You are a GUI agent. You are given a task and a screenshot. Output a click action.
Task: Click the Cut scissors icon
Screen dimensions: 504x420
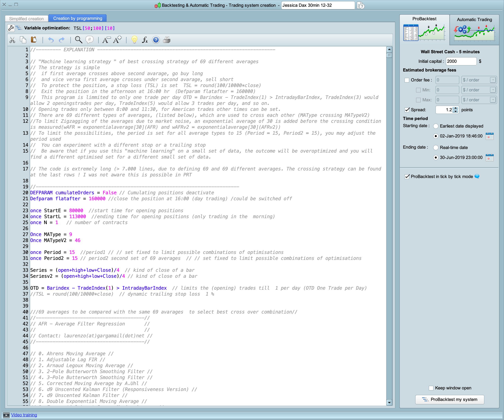coord(12,40)
